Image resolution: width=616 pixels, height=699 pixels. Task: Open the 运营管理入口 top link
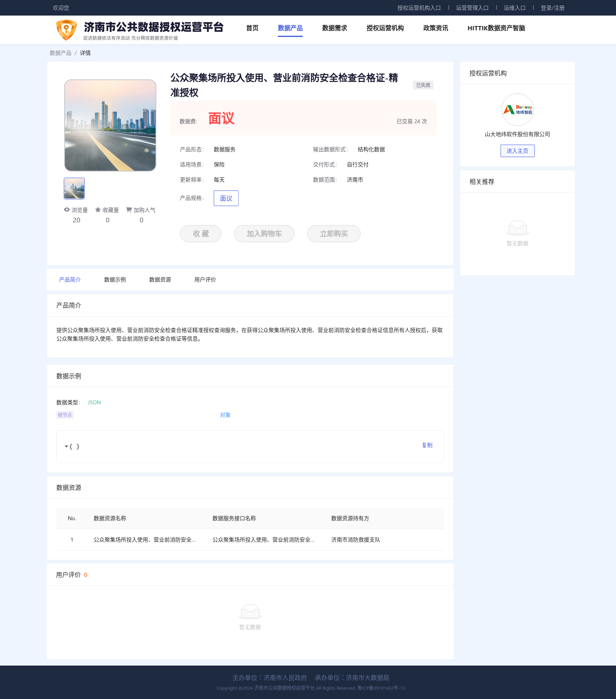click(472, 8)
